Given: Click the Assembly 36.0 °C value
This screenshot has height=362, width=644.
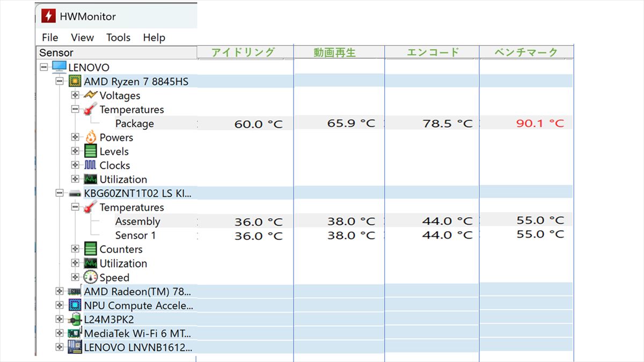Looking at the screenshot, I should click(x=259, y=221).
